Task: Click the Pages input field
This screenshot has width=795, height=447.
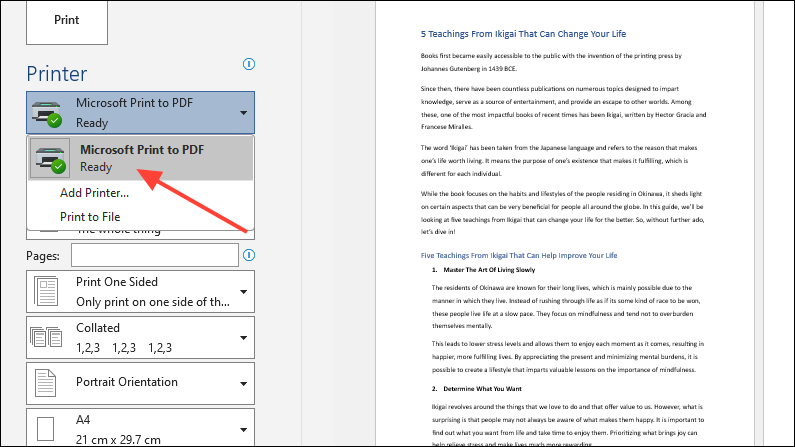Action: tap(155, 255)
